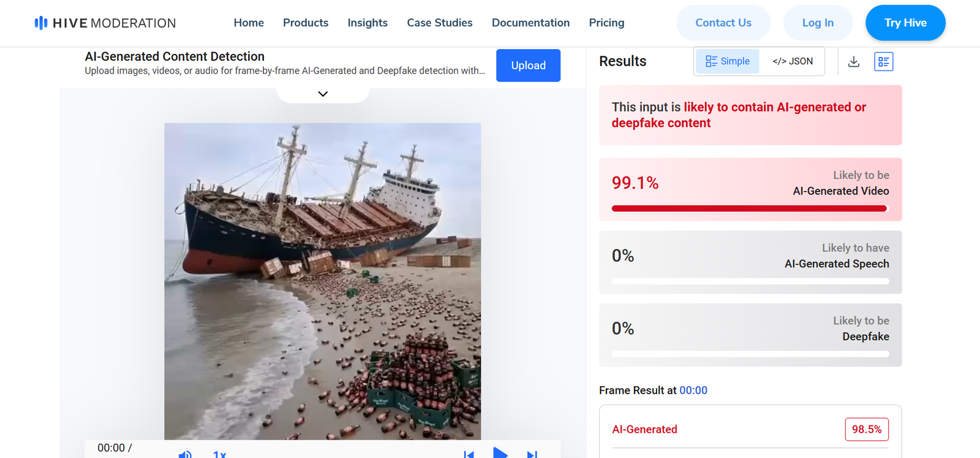Click the Try Hive button
This screenshot has height=458, width=980.
point(905,23)
